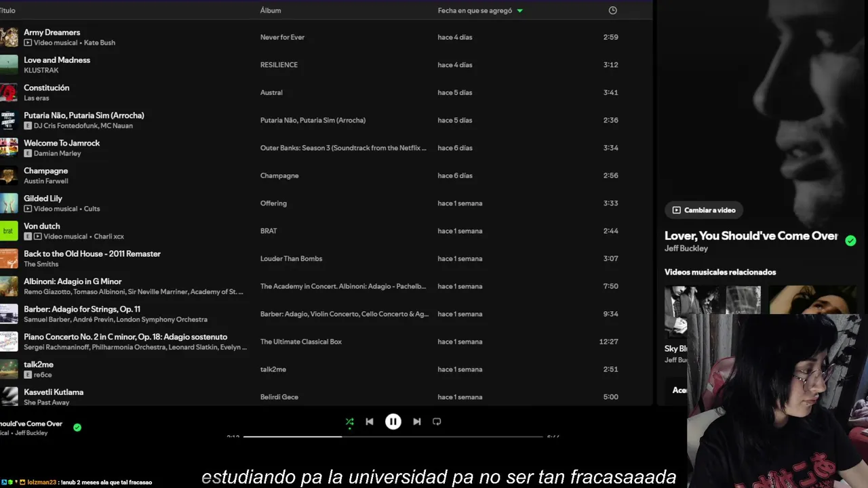Click explicit E badge on the Welcome To Jamrock row
The width and height of the screenshot is (868, 488).
[28, 153]
